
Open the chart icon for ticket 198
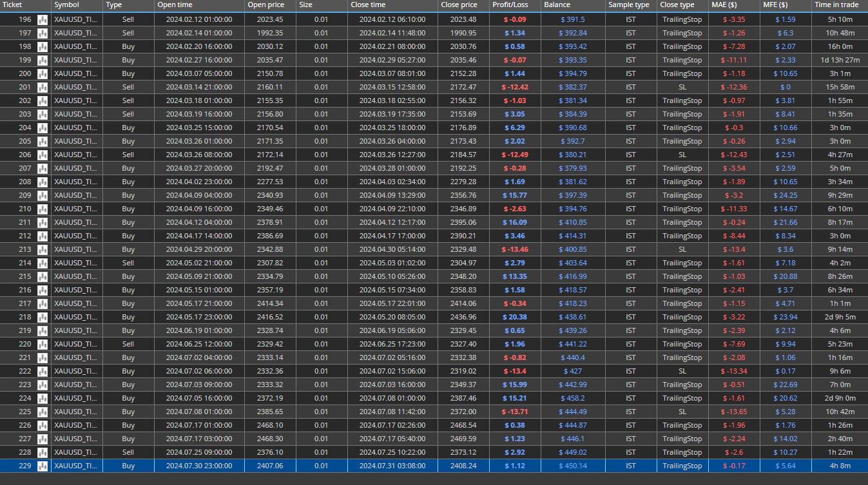click(43, 46)
